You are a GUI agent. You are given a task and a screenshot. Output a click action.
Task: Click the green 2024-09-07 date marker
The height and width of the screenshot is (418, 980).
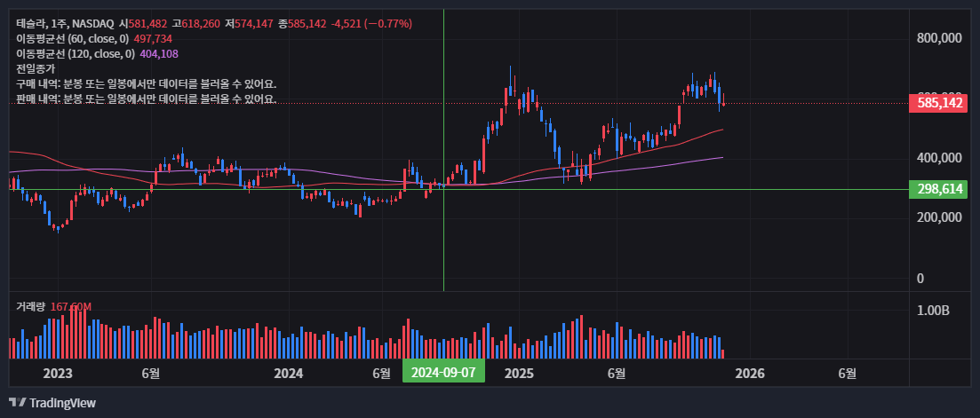click(443, 372)
